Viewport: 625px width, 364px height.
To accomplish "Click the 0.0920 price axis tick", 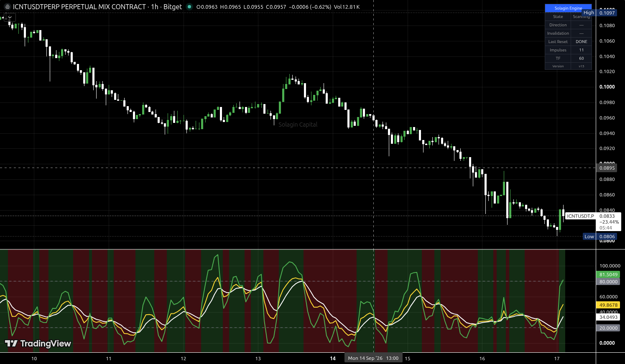I will 607,148.
